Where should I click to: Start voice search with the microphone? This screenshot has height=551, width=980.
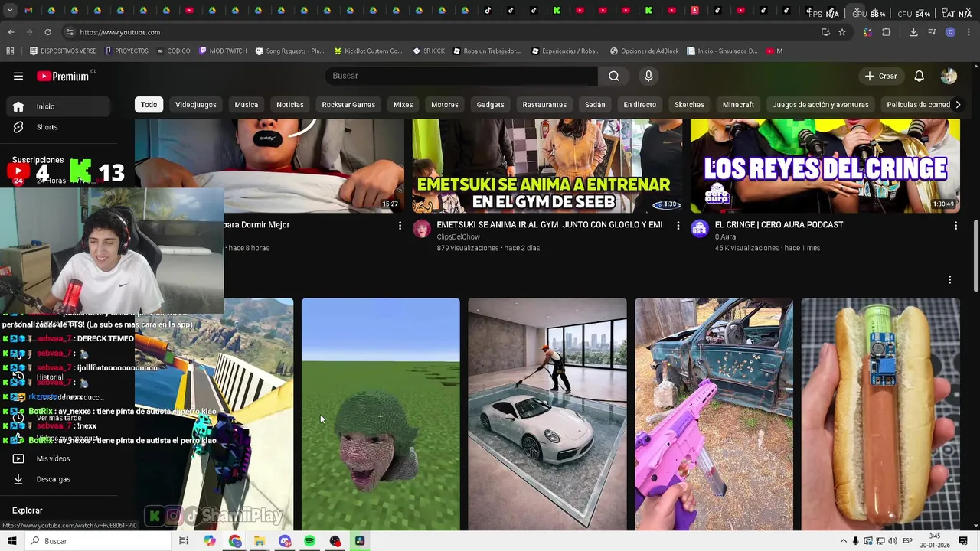pos(648,76)
